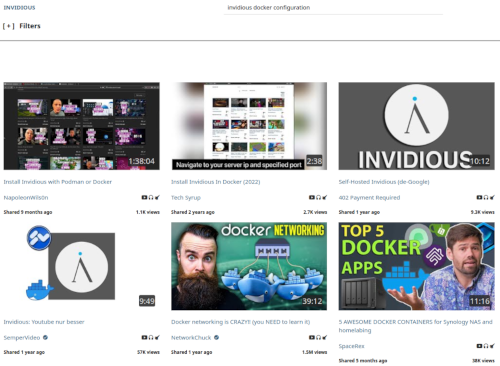Screen dimensions: 500x366
Task: Switch instance icon on SpaceRex card
Action: [x=492, y=346]
